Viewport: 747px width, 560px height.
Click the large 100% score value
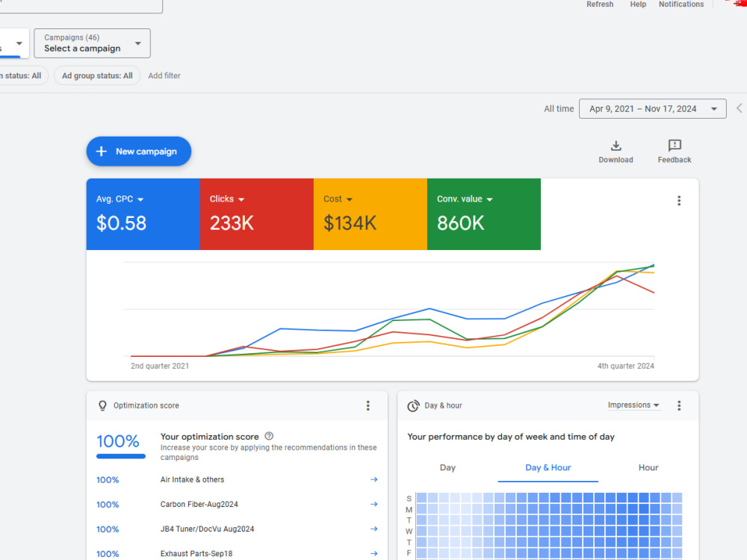coord(118,441)
